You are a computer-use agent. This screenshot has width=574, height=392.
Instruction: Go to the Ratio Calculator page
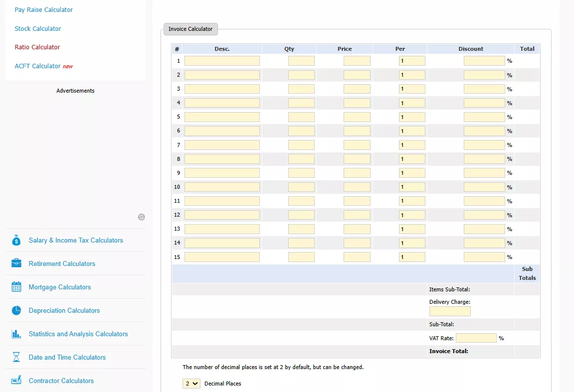(x=37, y=47)
